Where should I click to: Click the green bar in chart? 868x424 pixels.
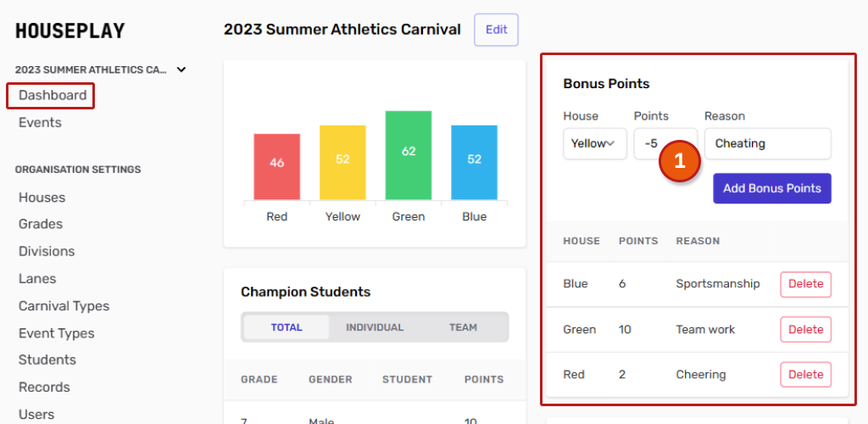409,155
